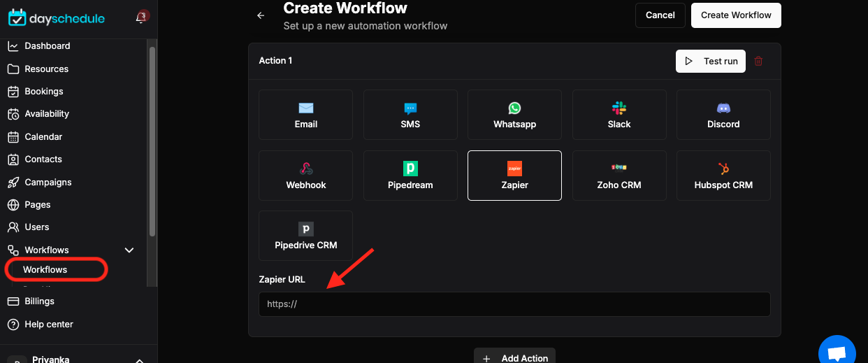Click the Calendar icon in sidebar
The height and width of the screenshot is (363, 868).
click(13, 137)
